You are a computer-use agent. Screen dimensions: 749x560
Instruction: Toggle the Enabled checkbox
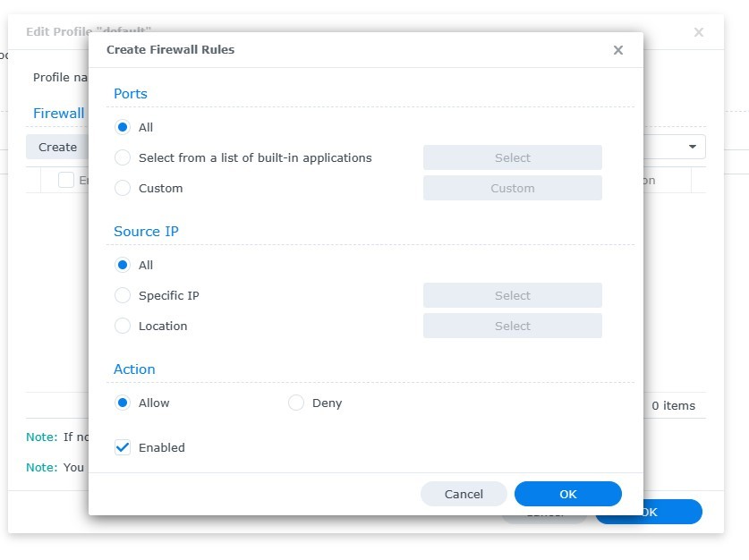tap(123, 447)
